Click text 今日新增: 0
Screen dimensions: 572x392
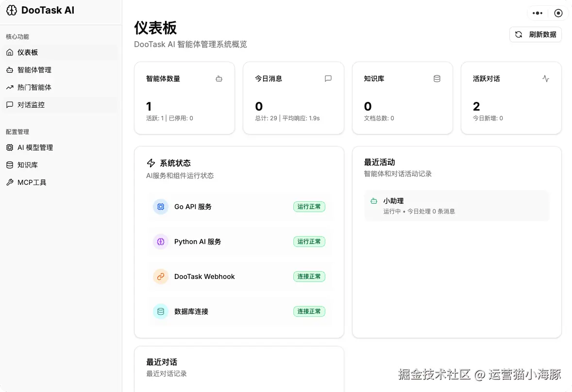pos(488,118)
